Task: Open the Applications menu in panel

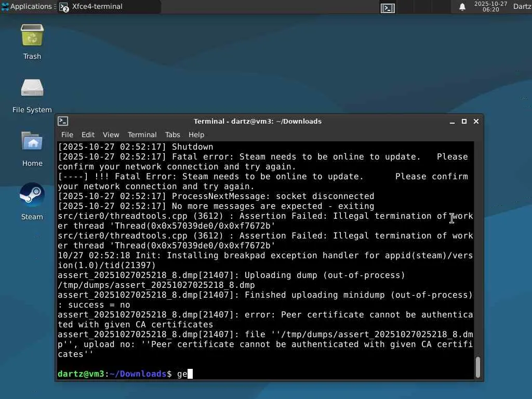Action: [29, 6]
